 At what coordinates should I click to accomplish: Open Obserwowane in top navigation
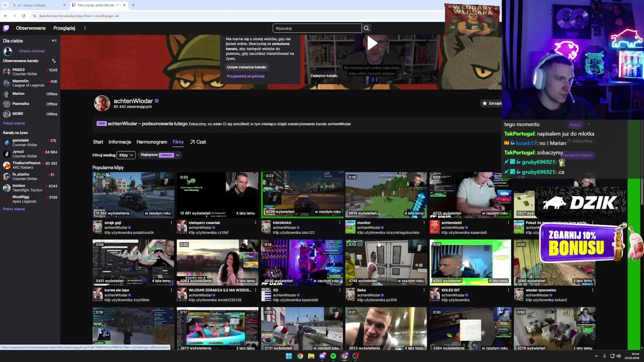click(31, 28)
